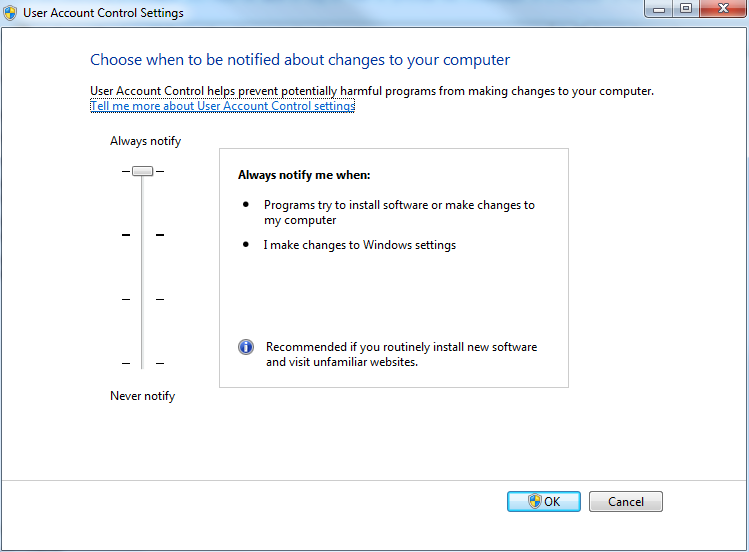Open 'Tell me more about User Account Control settings' link
The height and width of the screenshot is (552, 749).
coord(223,106)
